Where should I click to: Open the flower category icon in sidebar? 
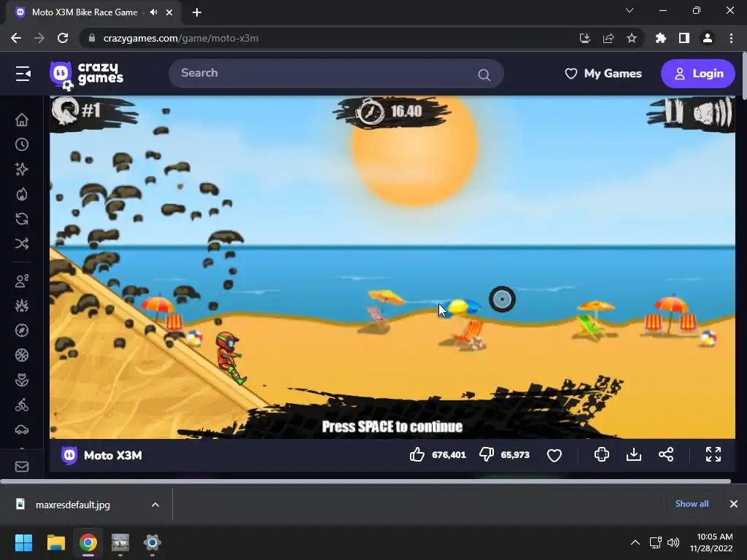pyautogui.click(x=22, y=380)
